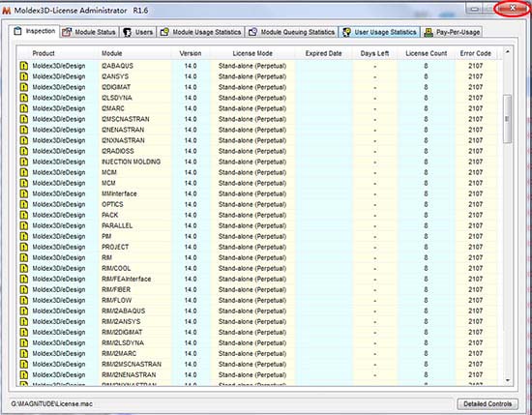Click the license icon of RIM/I2ANSYS row
The image size is (532, 415).
click(24, 322)
